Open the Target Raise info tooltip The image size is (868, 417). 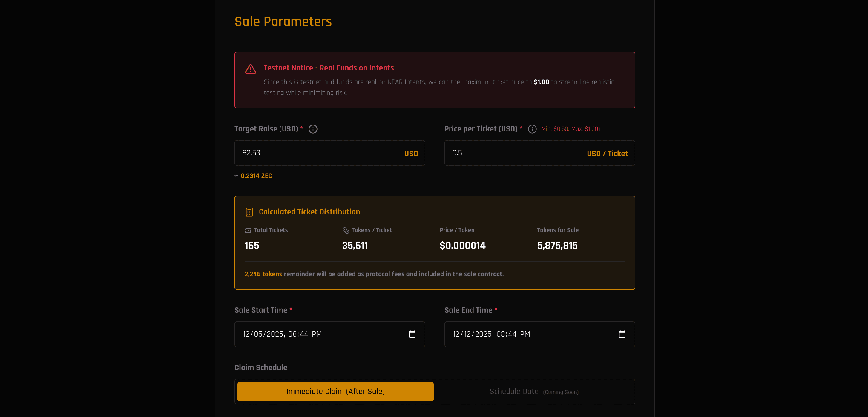(x=313, y=129)
